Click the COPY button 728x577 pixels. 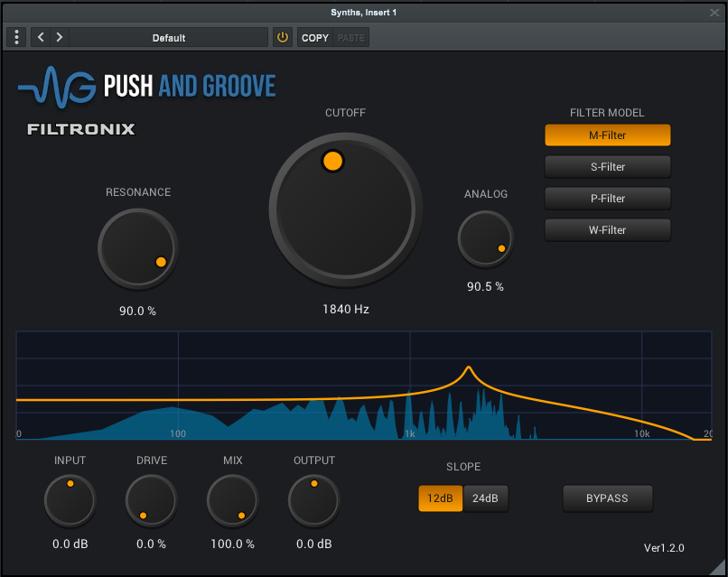[x=315, y=38]
